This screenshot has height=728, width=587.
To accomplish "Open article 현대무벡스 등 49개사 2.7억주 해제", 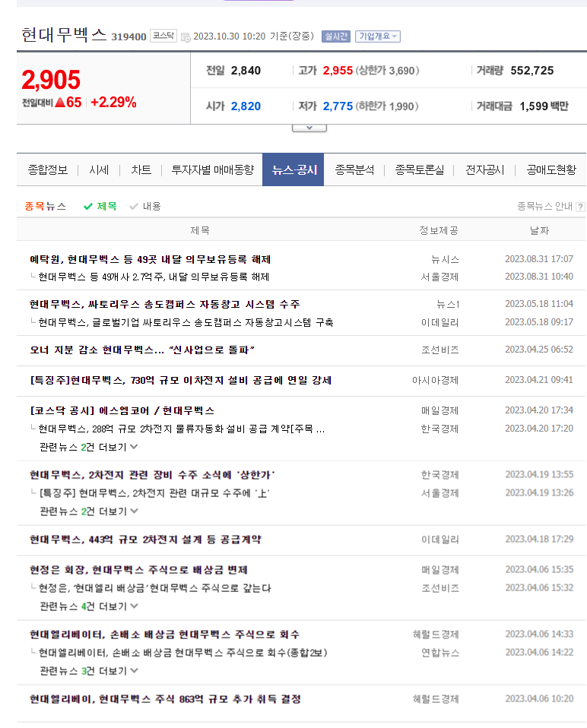I will tap(154, 277).
